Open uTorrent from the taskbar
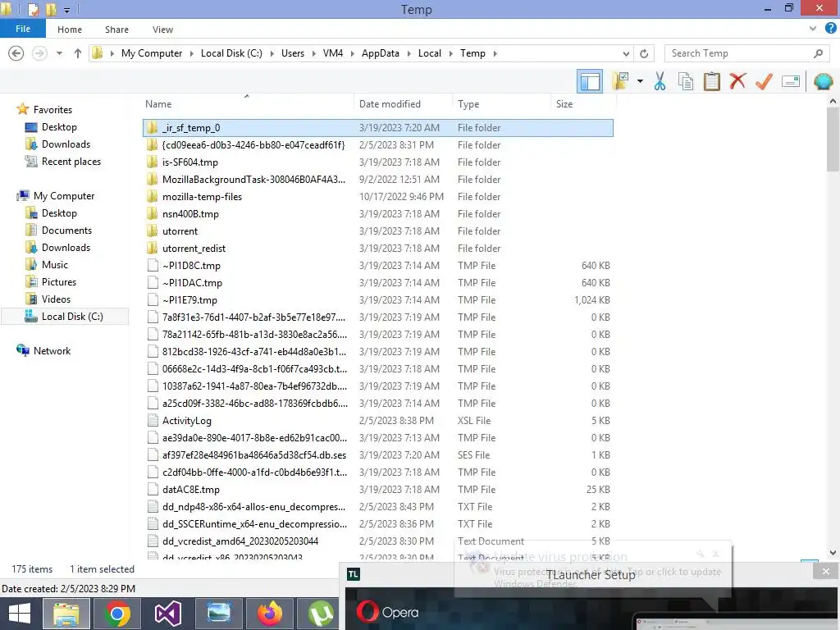This screenshot has height=630, width=840. coord(320,614)
